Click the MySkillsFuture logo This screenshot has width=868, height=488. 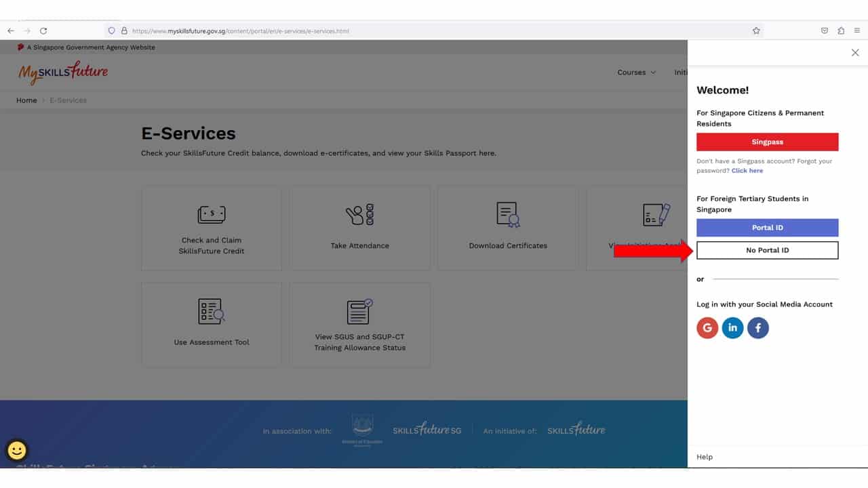63,72
